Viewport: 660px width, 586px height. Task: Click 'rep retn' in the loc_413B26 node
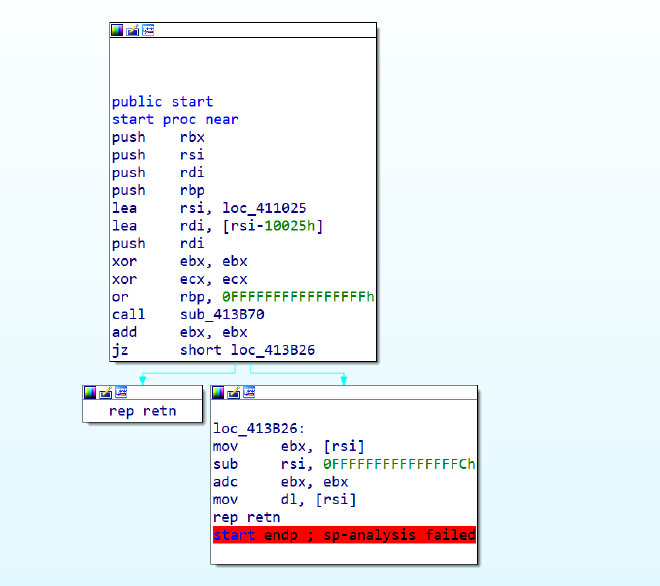(x=247, y=517)
